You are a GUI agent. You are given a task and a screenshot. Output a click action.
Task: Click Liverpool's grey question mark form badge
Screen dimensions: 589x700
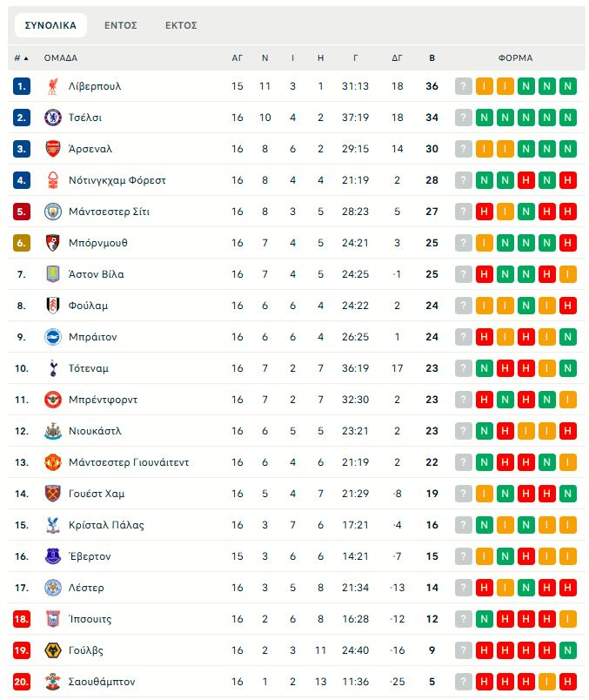click(x=464, y=86)
